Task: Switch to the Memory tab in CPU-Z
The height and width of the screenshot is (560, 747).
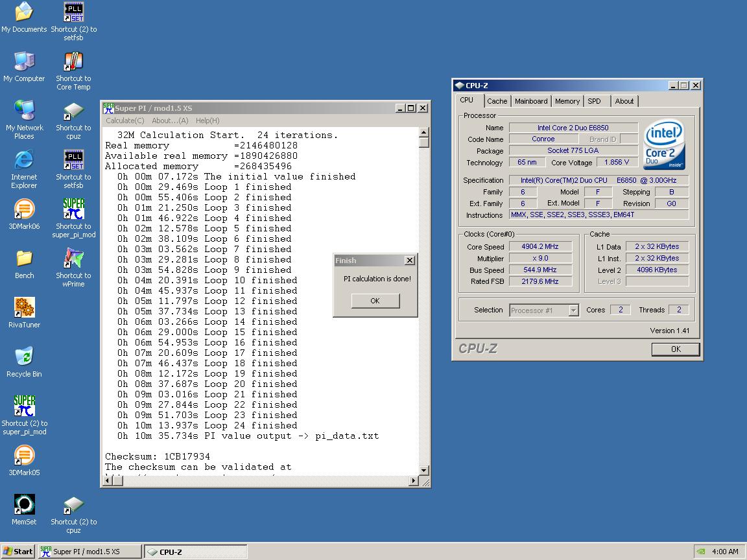Action: (x=567, y=101)
